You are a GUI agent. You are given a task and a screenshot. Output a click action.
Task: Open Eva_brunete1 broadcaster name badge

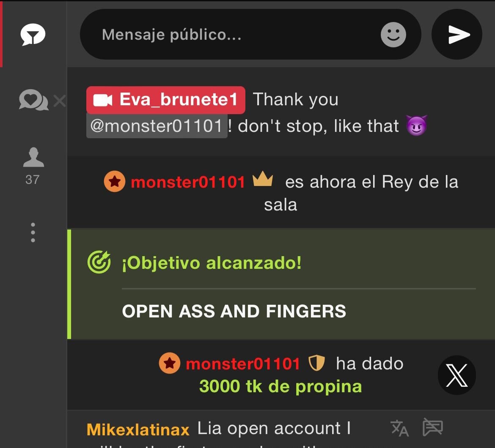point(166,100)
